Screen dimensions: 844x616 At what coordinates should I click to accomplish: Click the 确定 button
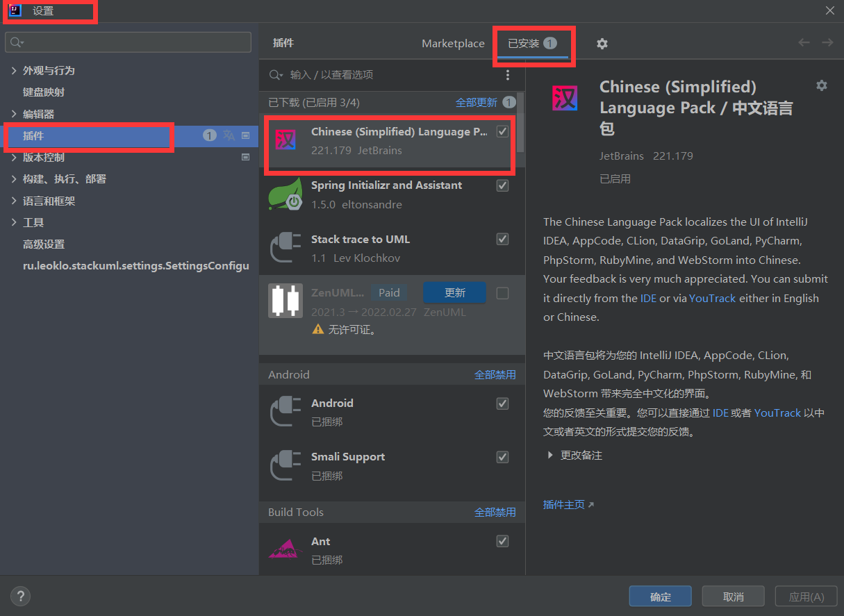(661, 597)
